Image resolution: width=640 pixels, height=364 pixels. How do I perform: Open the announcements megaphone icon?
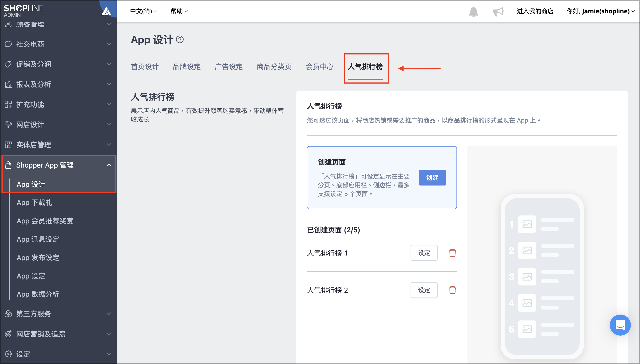click(x=498, y=12)
